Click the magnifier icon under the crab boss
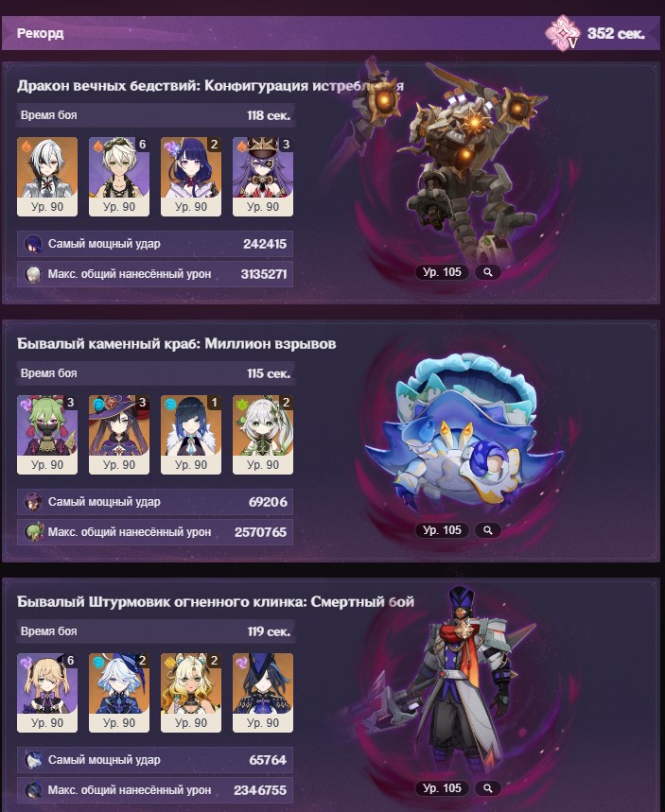This screenshot has height=812, width=665. pyautogui.click(x=488, y=530)
